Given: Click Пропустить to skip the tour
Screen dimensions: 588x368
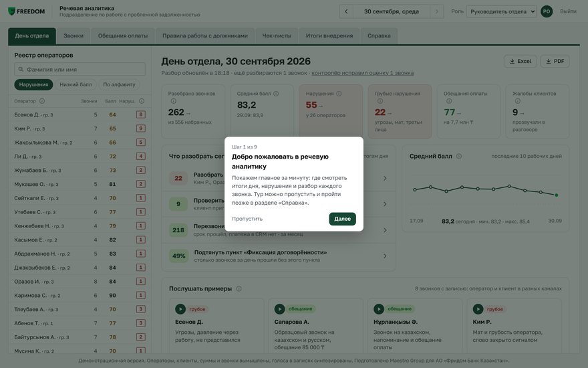Looking at the screenshot, I should tap(247, 219).
